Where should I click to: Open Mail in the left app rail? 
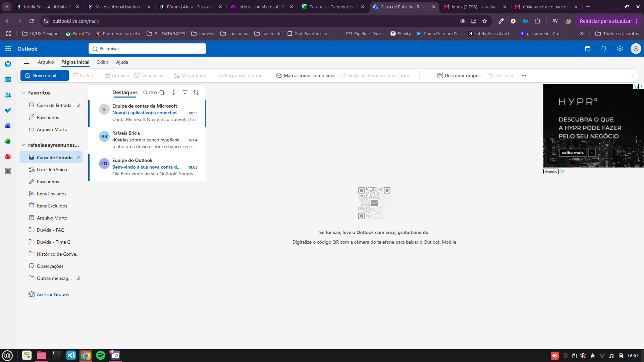coord(8,64)
